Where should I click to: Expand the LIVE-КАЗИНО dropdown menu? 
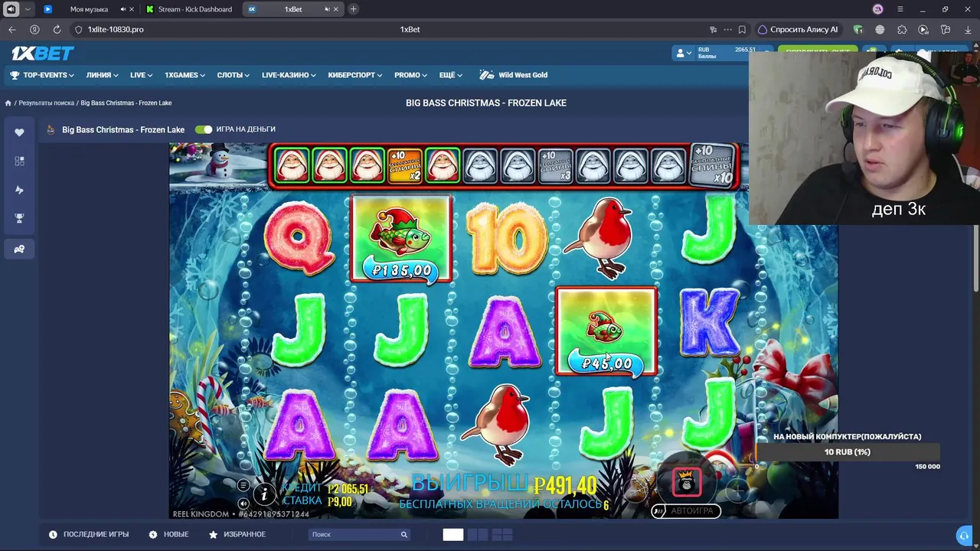click(x=289, y=75)
